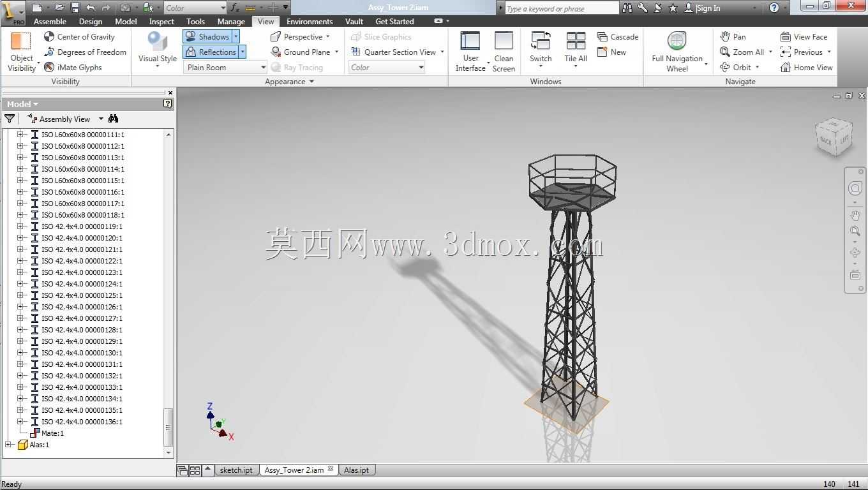Select ISO 42.4x4.0 00000125:1 tree item
Screen dimensions: 868x490
[x=82, y=295]
